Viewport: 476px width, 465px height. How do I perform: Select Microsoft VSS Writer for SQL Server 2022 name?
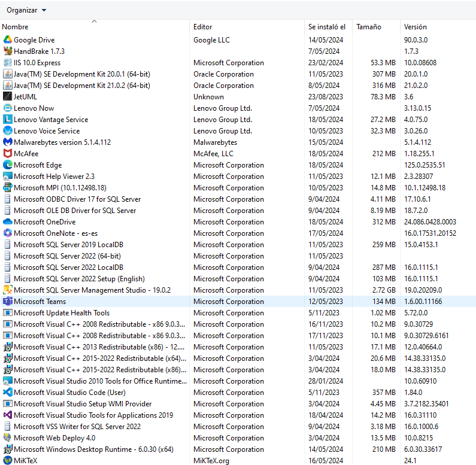point(77,427)
